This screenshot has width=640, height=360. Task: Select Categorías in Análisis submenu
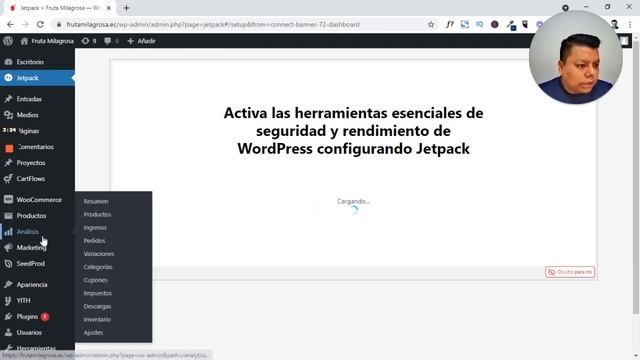tap(98, 267)
